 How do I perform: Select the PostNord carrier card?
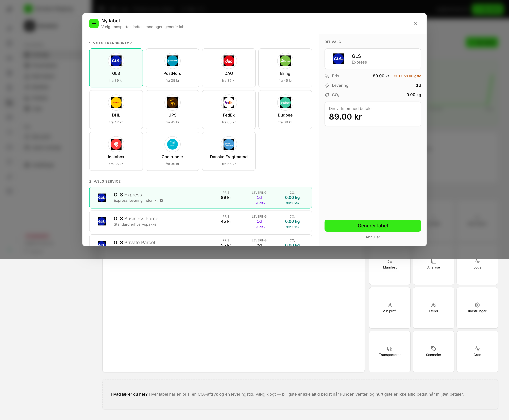172,68
